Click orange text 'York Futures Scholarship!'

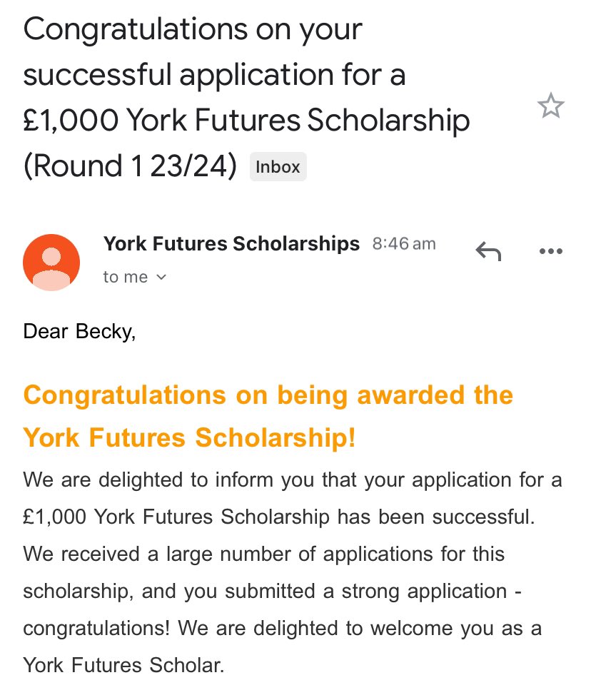tap(189, 437)
